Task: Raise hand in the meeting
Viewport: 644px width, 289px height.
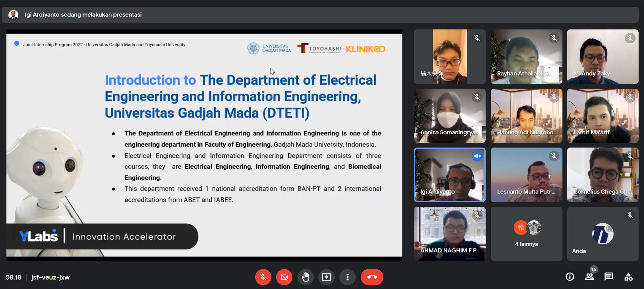Action: [306, 277]
